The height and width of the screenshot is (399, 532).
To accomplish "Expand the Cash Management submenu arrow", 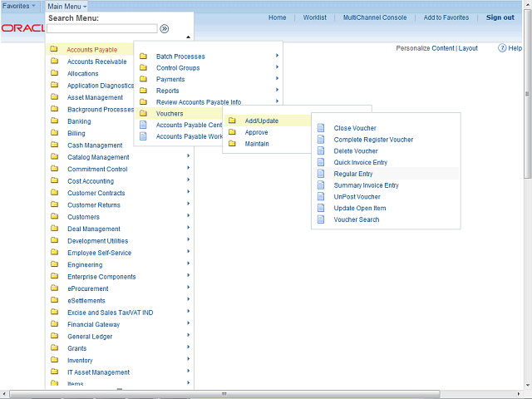I will [x=188, y=145].
